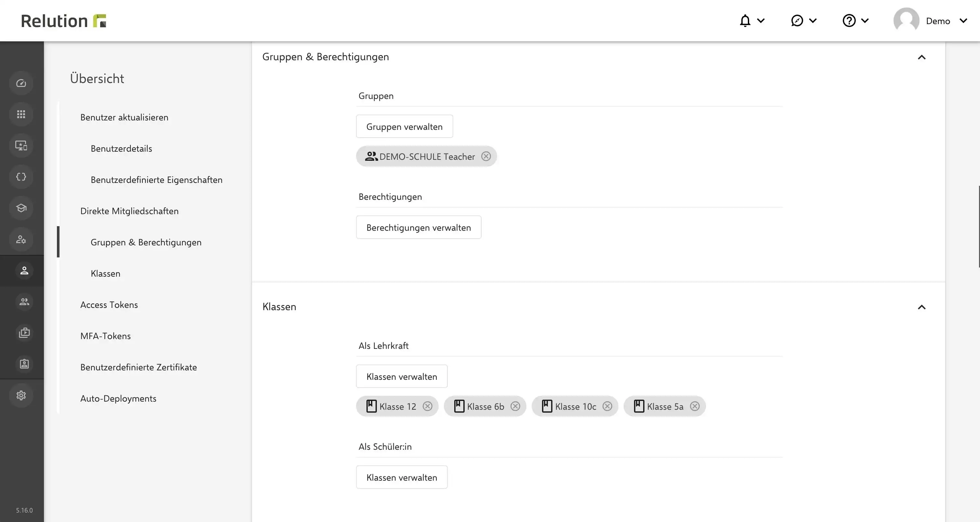Remove Klasse 10c chip
The width and height of the screenshot is (980, 522).
pos(608,406)
